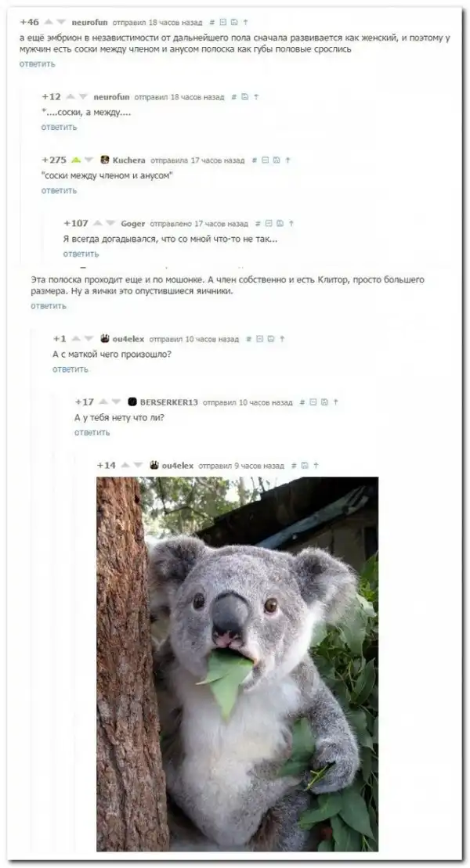
Task: Open neurofun's profile from +12 comment
Action: [x=111, y=97]
